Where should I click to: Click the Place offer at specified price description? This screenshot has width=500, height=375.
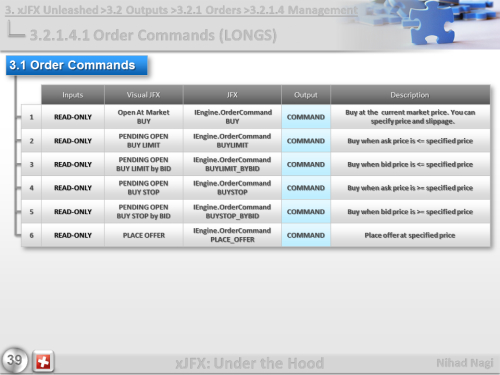click(x=410, y=235)
